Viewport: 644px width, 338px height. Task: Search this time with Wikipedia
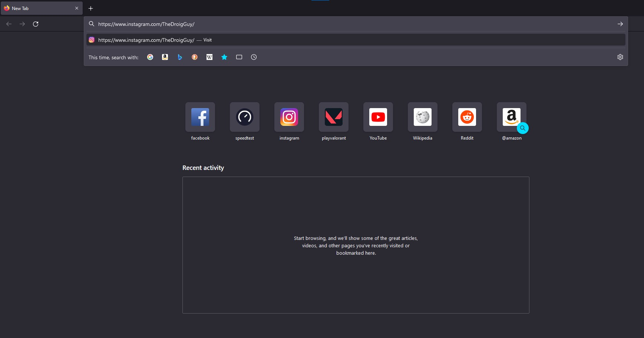click(209, 57)
